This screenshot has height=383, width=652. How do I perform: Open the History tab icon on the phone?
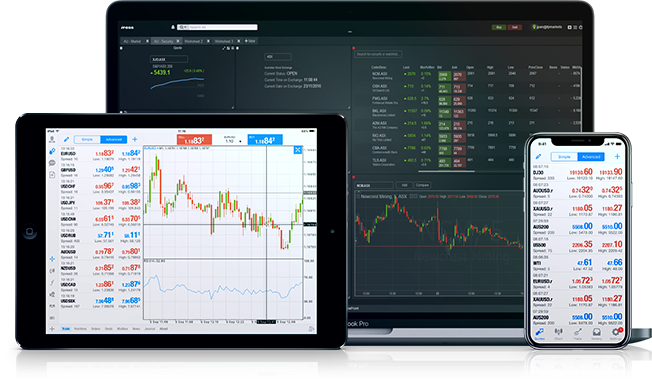597,334
